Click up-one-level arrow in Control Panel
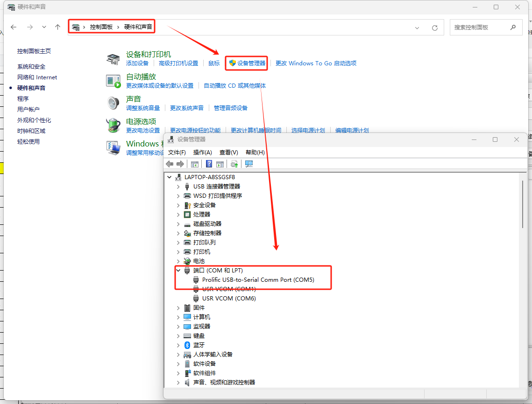The width and height of the screenshot is (532, 404). (x=57, y=27)
